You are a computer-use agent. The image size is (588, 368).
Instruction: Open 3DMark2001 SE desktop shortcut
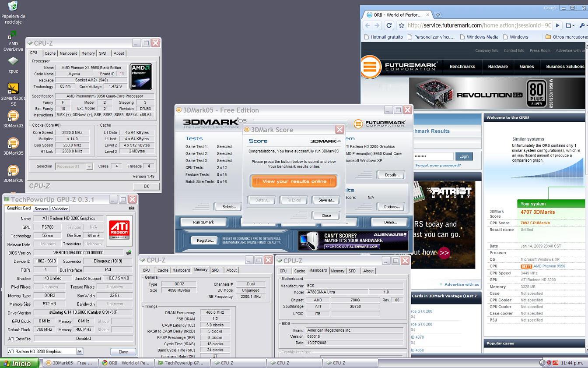pyautogui.click(x=13, y=95)
